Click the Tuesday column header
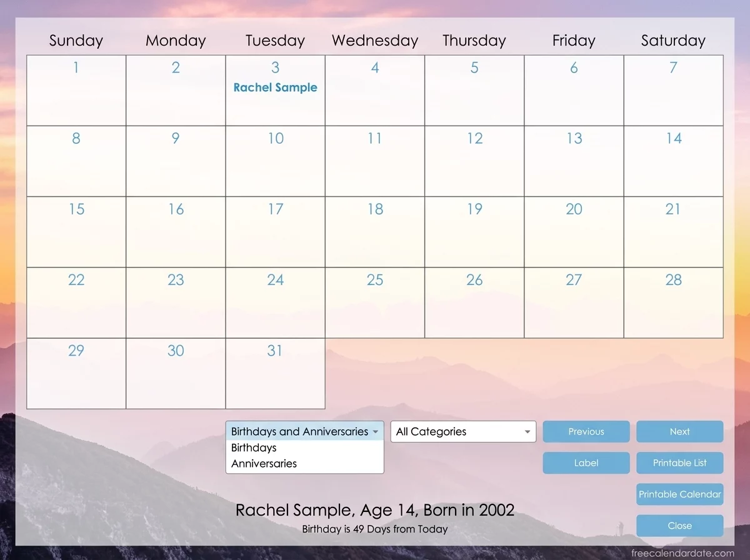Image resolution: width=750 pixels, height=560 pixels. pyautogui.click(x=275, y=41)
